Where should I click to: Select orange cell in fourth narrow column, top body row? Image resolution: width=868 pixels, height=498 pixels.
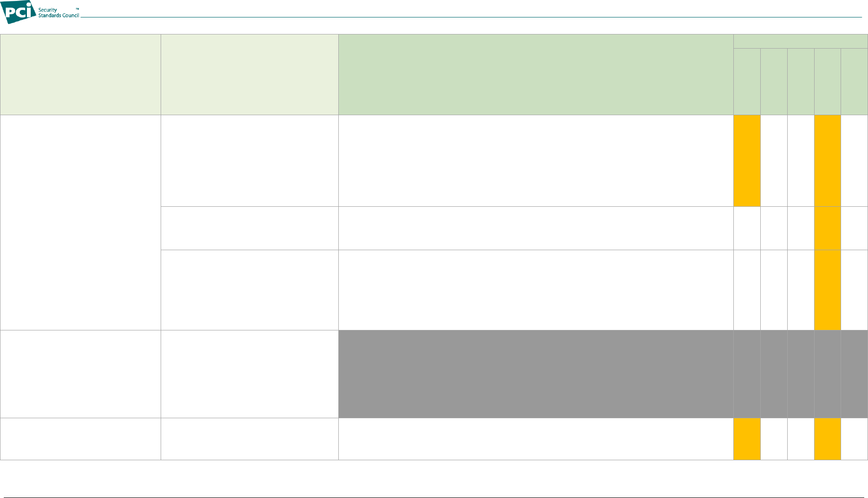[x=827, y=160]
